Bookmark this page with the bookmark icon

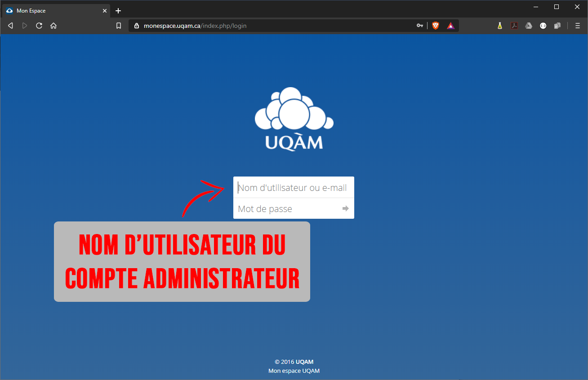click(x=119, y=26)
